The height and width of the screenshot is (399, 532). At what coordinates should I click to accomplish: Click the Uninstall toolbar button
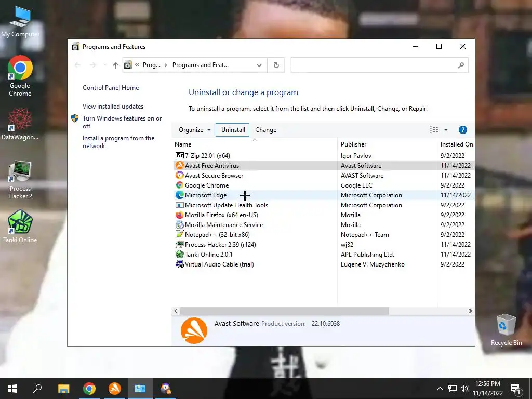[x=233, y=129]
